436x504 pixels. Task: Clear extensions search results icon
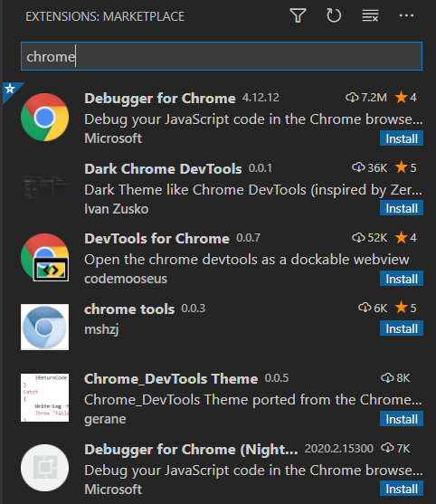coord(370,15)
